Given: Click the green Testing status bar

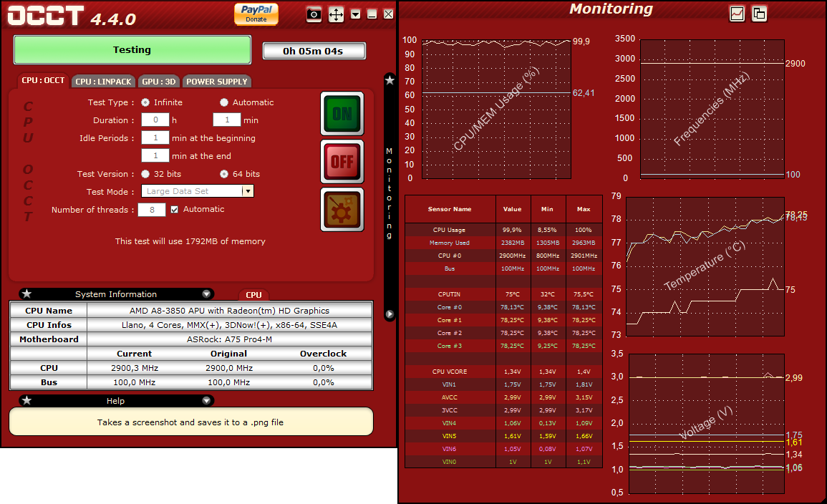Looking at the screenshot, I should coord(132,49).
